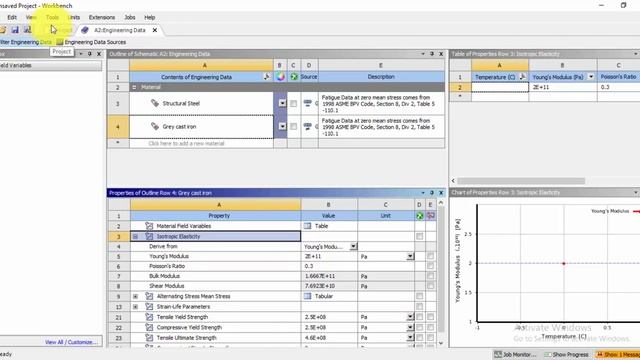This screenshot has width=640, height=360.
Task: Toggle Poisson's Ratio parameterize checkbox
Action: (431, 266)
